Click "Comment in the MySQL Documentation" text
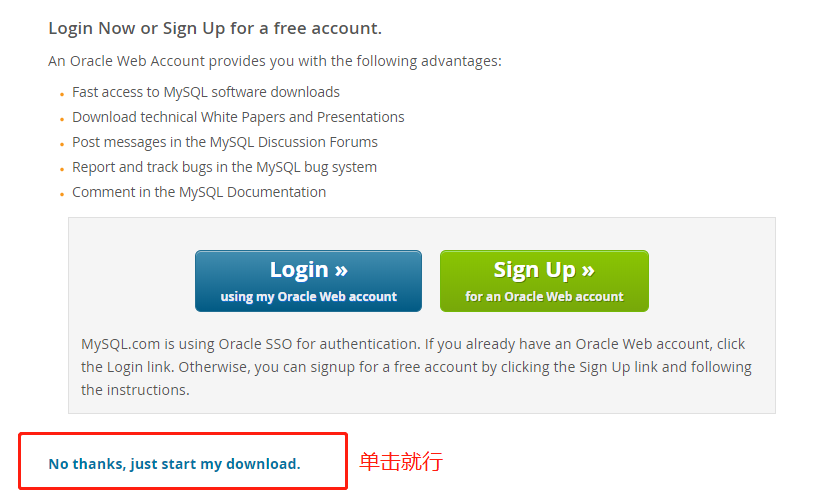The width and height of the screenshot is (824, 496). pos(199,192)
